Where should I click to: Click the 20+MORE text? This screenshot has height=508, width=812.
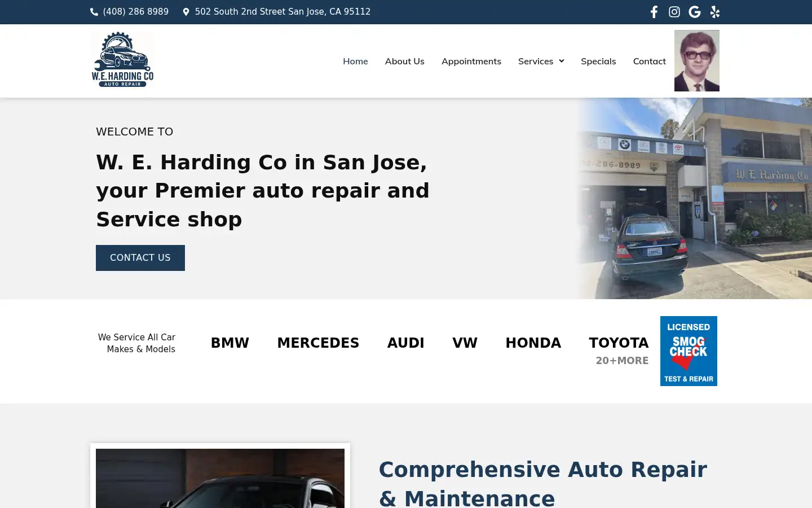click(623, 360)
